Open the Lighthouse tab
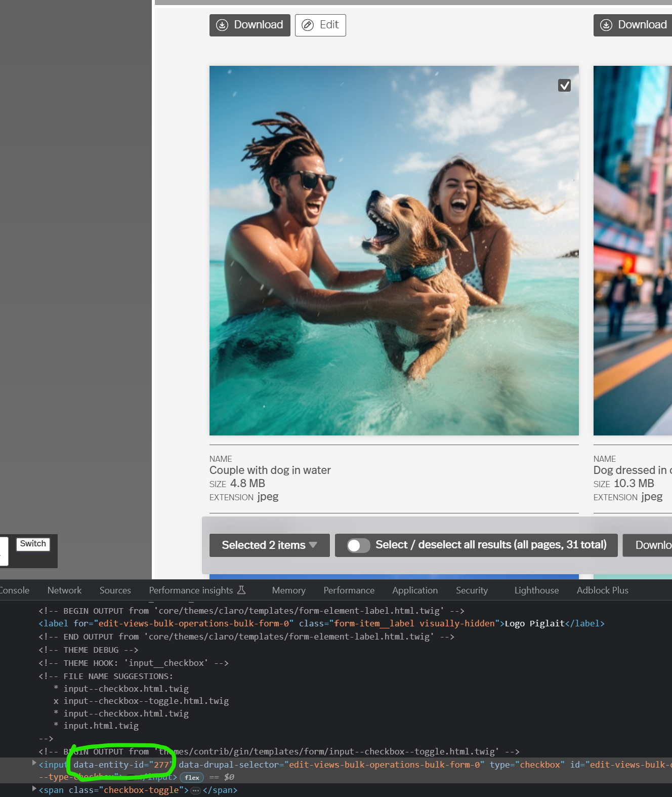 click(536, 590)
